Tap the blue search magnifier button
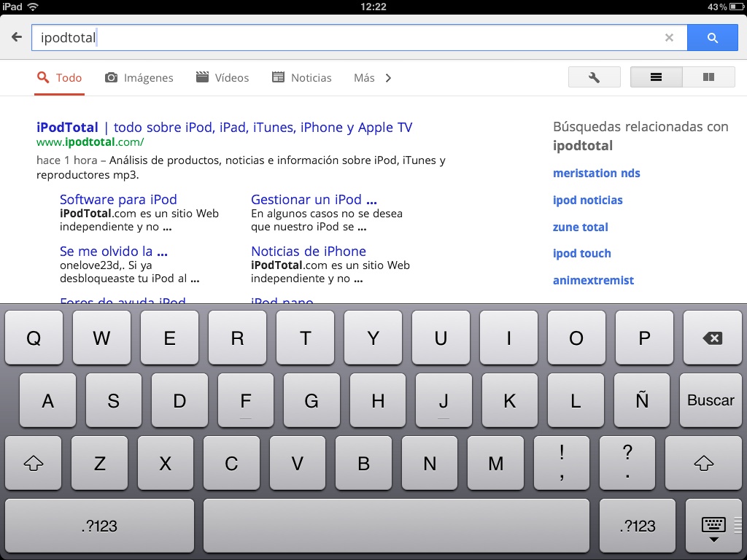 click(712, 38)
